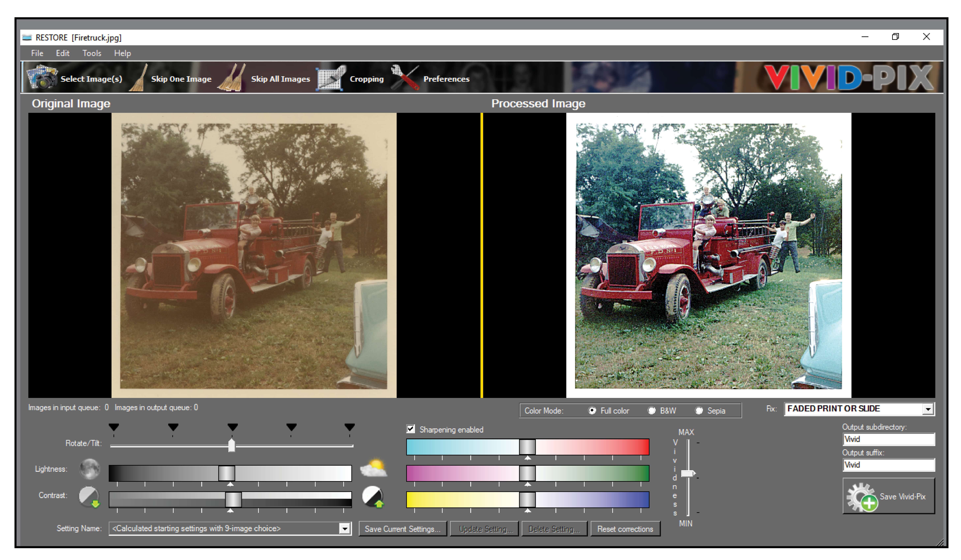The width and height of the screenshot is (961, 560).
Task: Open the Tools menu
Action: 92,53
